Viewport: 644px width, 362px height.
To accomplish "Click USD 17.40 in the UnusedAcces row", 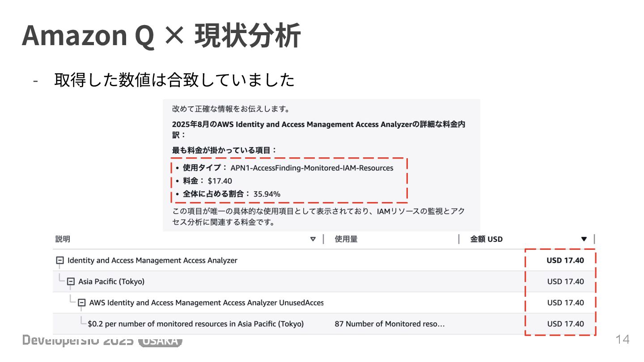I will (566, 303).
